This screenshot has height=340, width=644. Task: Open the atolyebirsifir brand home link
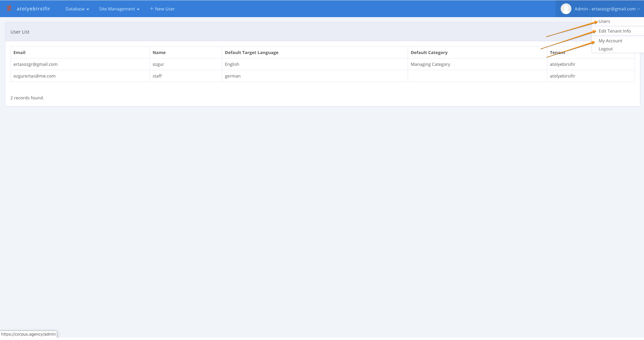click(x=33, y=9)
